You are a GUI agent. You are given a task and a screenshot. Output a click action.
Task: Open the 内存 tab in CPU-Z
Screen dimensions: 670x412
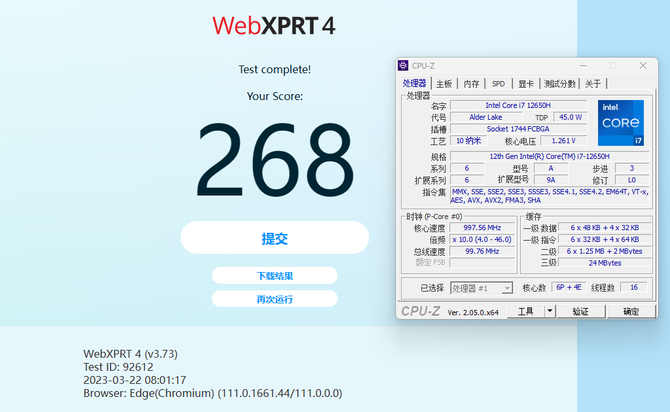[471, 84]
